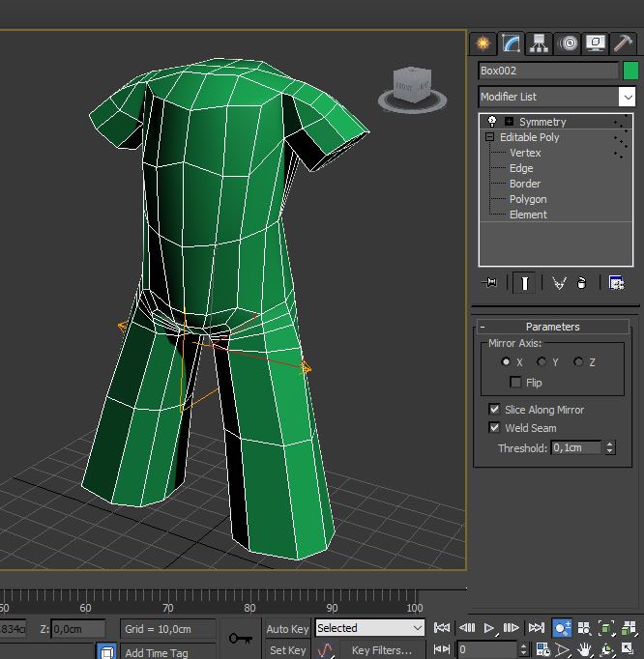Viewport: 644px width, 659px height.
Task: Click the Pin Stack icon
Action: coord(489,283)
